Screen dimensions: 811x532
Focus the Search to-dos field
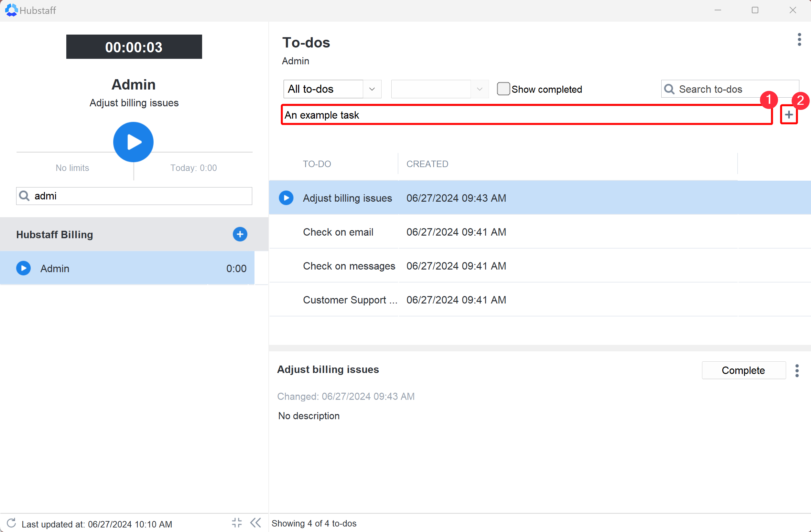tap(730, 89)
